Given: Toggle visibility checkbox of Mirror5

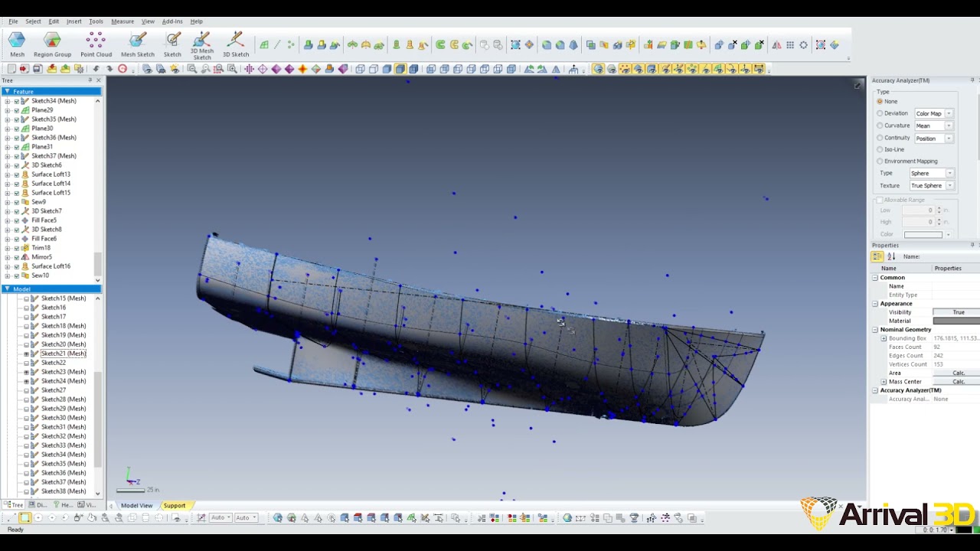Looking at the screenshot, I should tap(16, 257).
